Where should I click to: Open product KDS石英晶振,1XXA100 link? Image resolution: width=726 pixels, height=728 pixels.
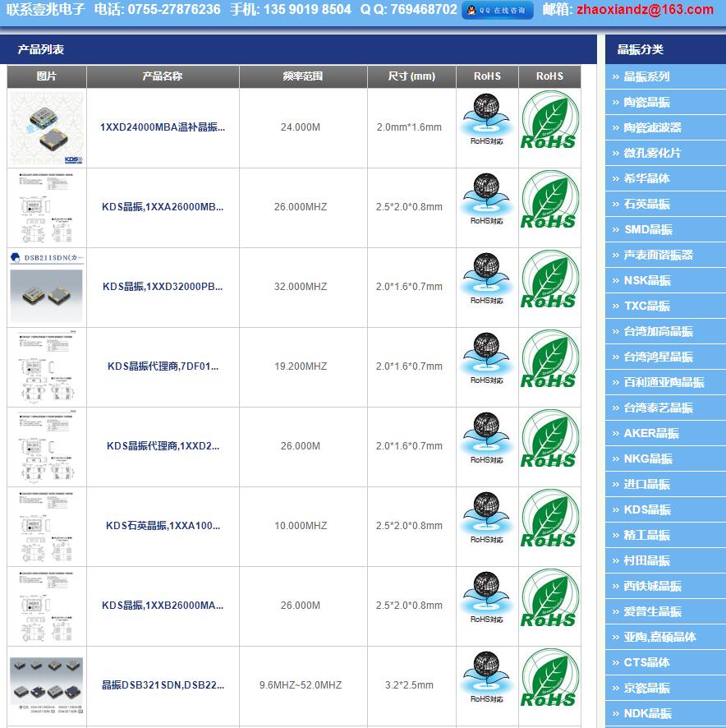coord(163,526)
